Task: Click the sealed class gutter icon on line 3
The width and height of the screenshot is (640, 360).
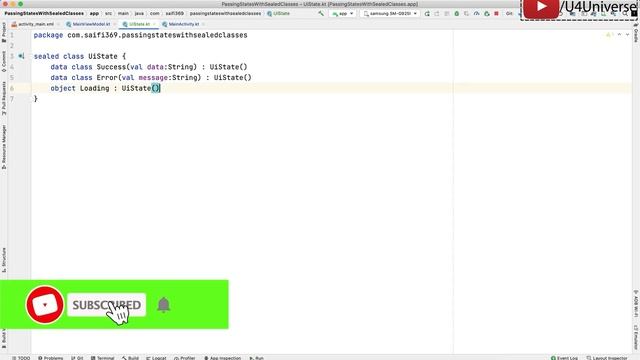Action: point(21,56)
